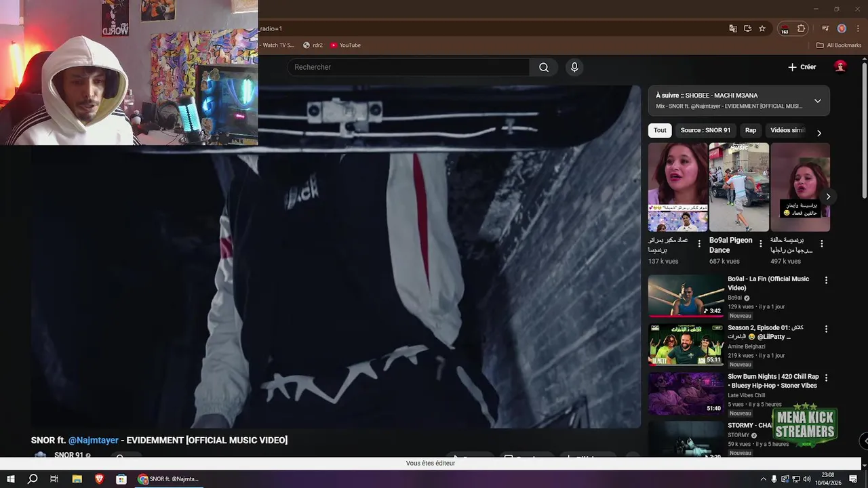Open Windows notification center
868x488 pixels.
pyautogui.click(x=853, y=479)
